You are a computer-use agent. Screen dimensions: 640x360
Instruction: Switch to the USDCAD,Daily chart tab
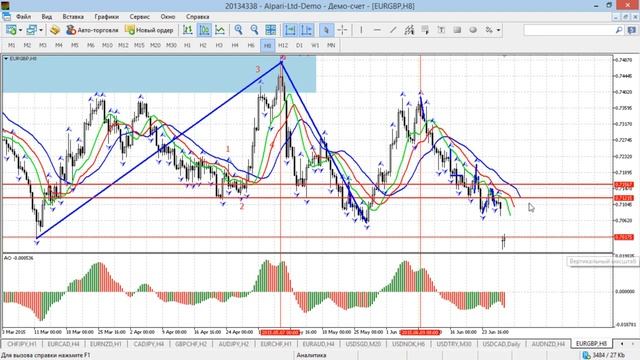point(501,344)
